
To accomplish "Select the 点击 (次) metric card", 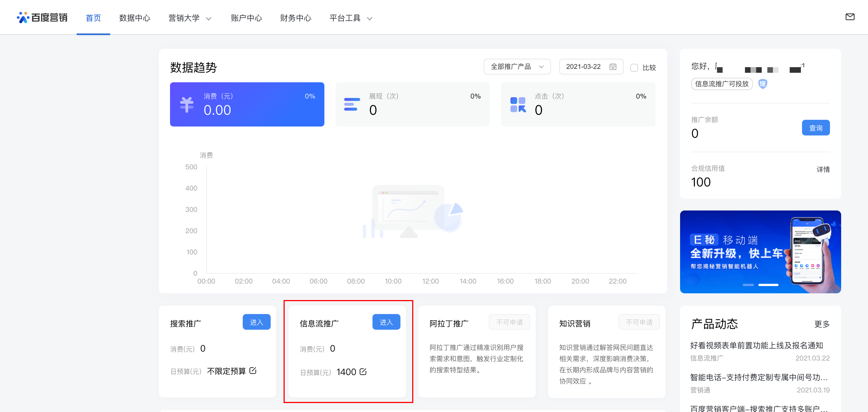I will 578,104.
